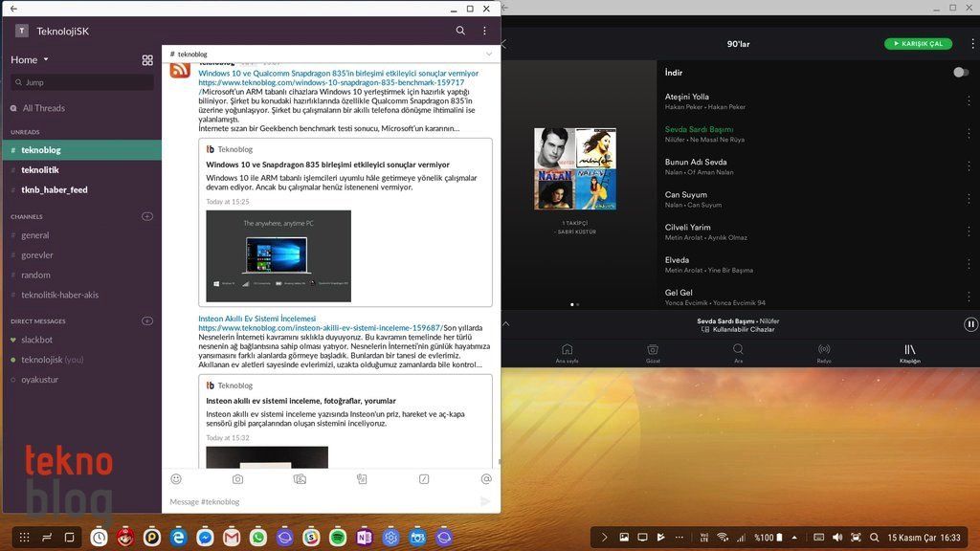Image resolution: width=980 pixels, height=551 pixels.
Task: Tap the camera icon above message box
Action: 237,478
